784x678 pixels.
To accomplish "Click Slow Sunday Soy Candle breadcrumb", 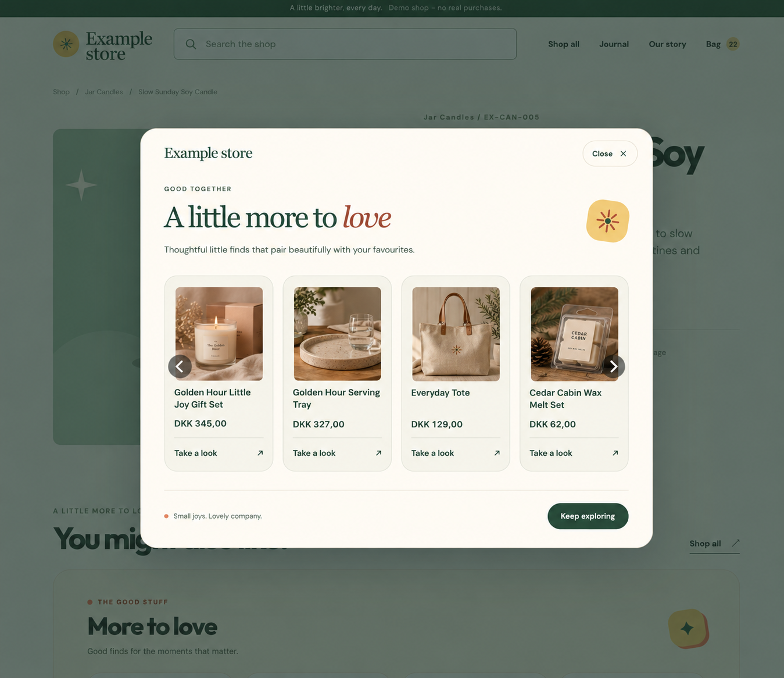I will (178, 92).
